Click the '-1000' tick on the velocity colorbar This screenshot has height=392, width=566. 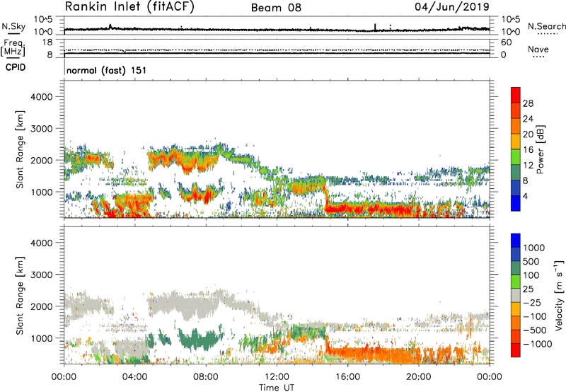coord(538,344)
